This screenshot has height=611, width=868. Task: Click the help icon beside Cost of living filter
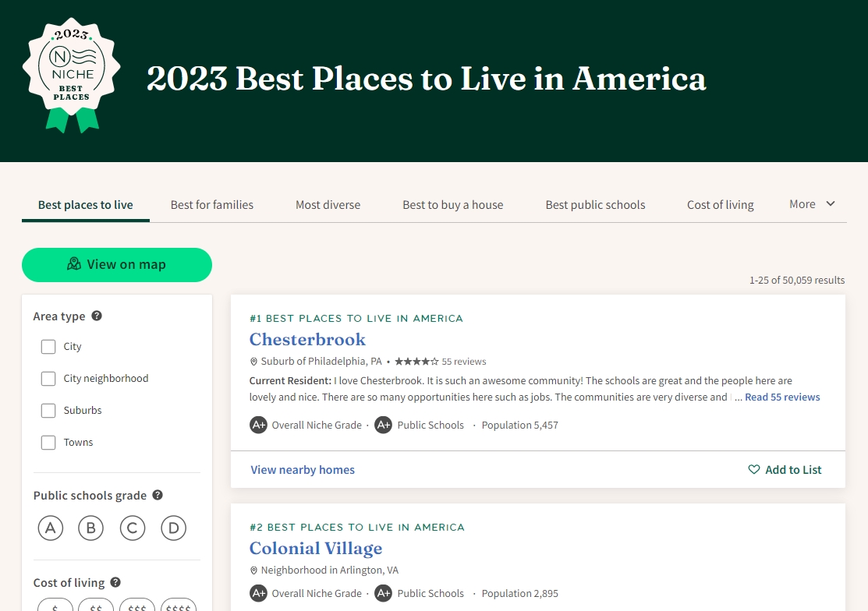coord(115,582)
